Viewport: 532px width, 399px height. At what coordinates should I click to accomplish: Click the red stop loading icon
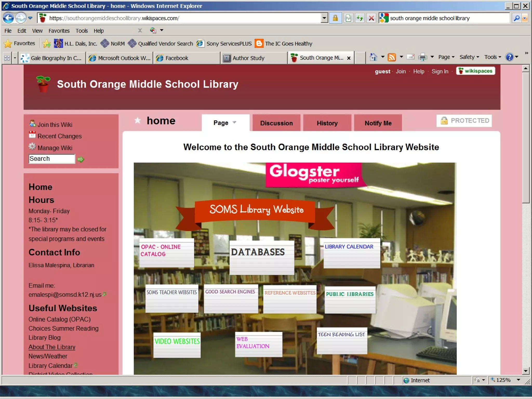click(371, 18)
